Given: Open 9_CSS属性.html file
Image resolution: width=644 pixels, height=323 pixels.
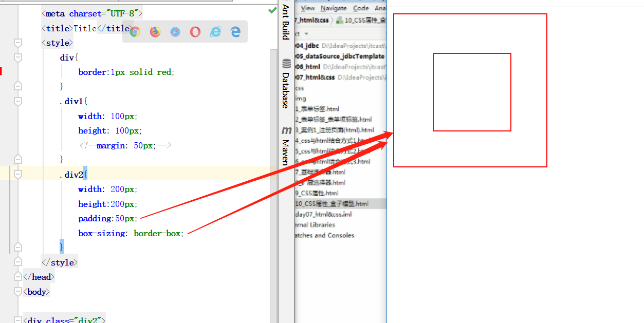Looking at the screenshot, I should (x=317, y=193).
